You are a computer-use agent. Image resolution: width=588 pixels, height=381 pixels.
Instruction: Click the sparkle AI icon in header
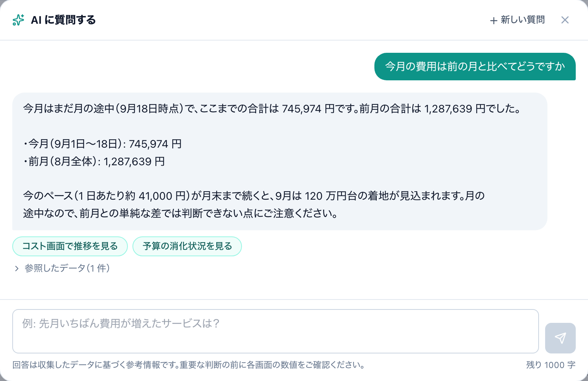click(18, 20)
